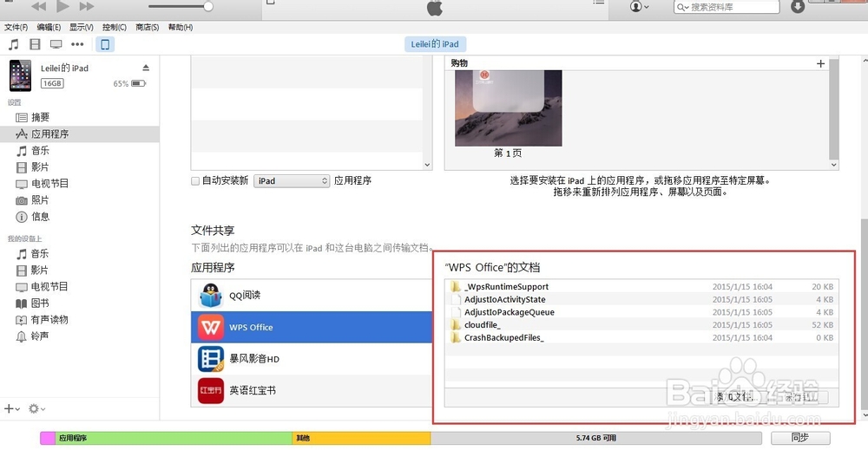Select the CrashBackupedFiles_ folder

pyautogui.click(x=641, y=337)
